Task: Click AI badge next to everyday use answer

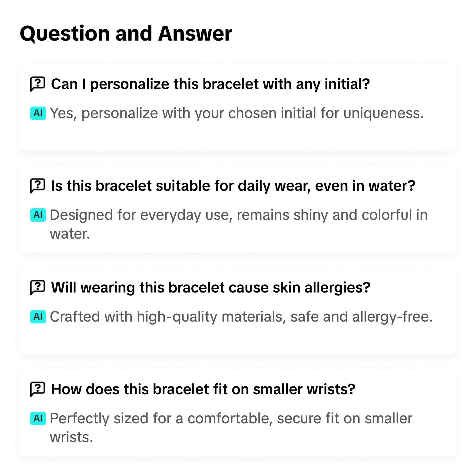Action: (38, 215)
